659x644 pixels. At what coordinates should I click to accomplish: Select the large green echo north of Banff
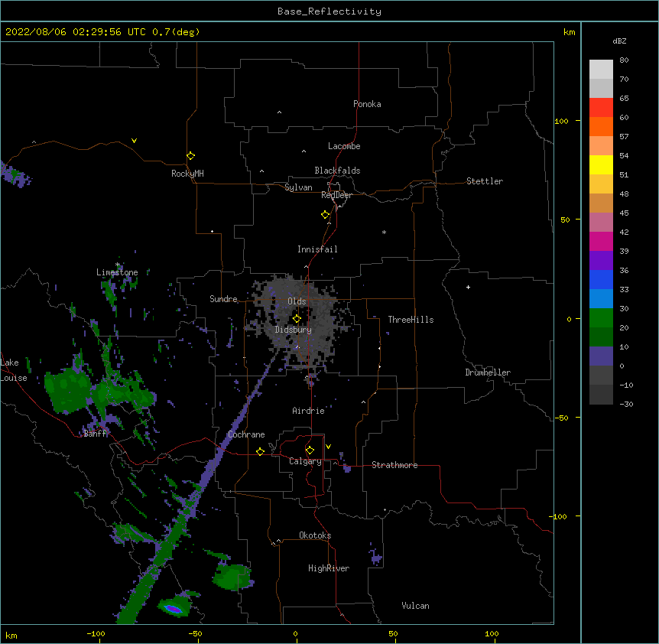coord(68,390)
